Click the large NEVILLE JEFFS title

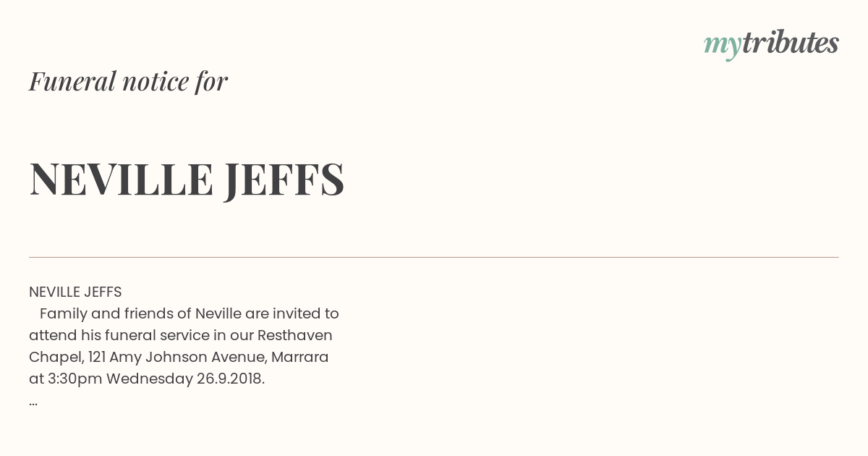[x=187, y=180]
